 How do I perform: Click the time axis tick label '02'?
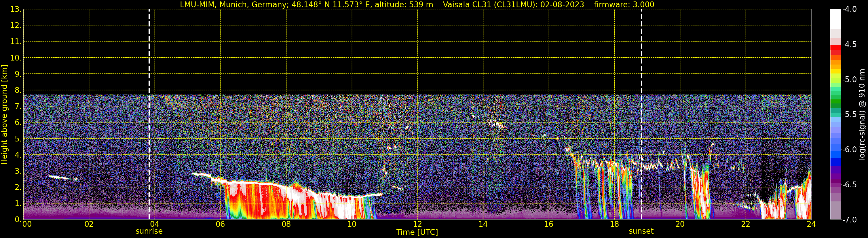89,224
